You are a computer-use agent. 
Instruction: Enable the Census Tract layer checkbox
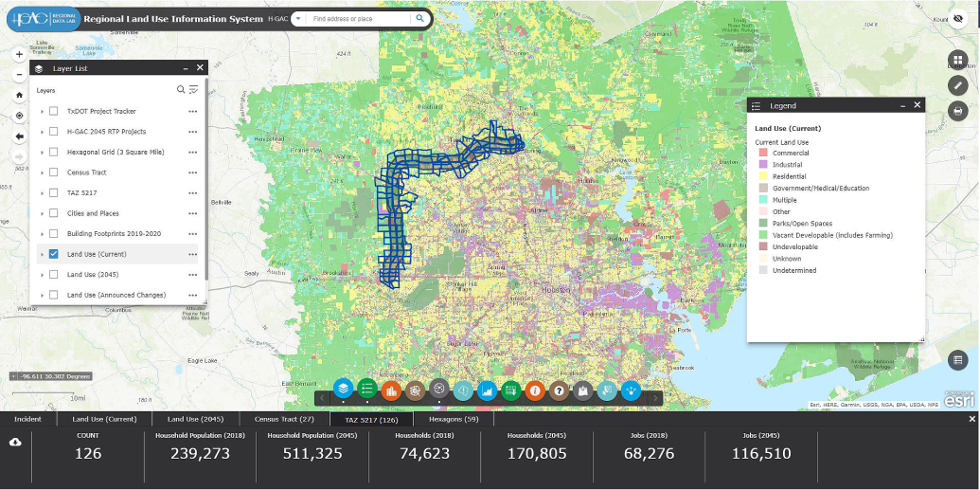[54, 172]
